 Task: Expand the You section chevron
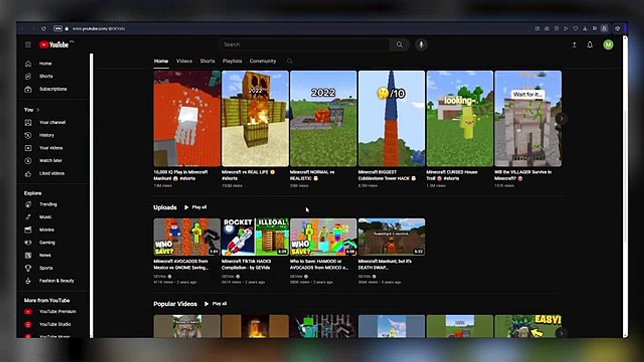pyautogui.click(x=38, y=110)
